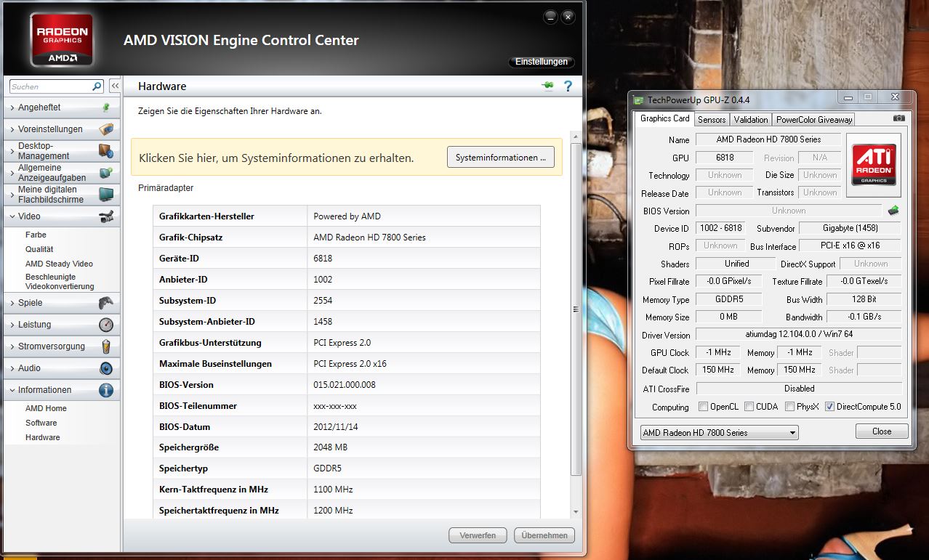The width and height of the screenshot is (929, 560).
Task: Select Farbe under Video
Action: point(36,235)
